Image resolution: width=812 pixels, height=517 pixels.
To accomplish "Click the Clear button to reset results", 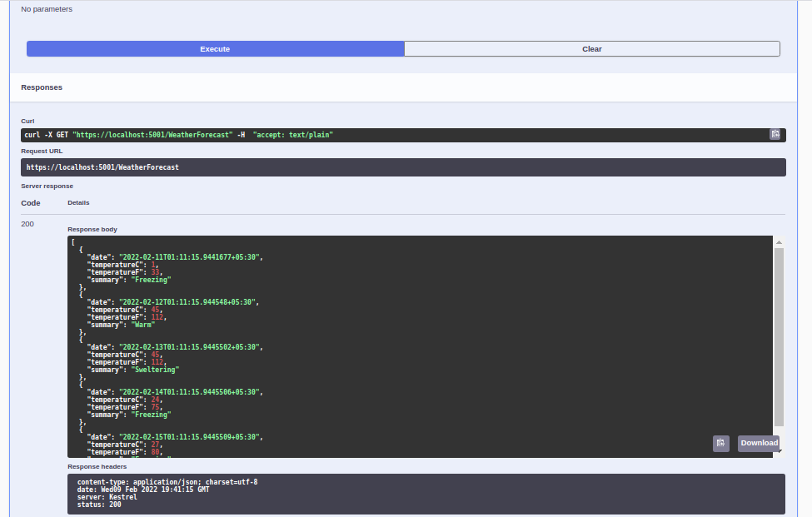I will pyautogui.click(x=591, y=48).
